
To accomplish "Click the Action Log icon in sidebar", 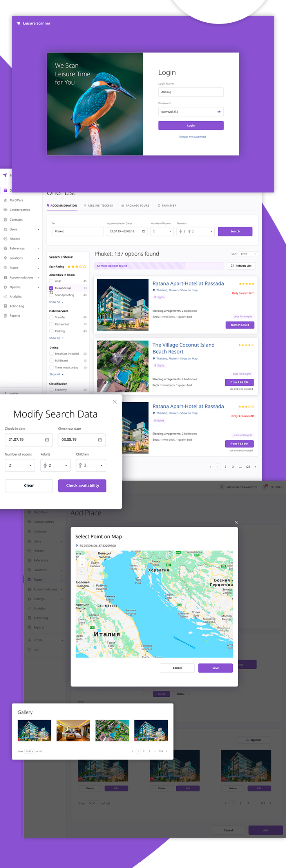I will (x=5, y=306).
